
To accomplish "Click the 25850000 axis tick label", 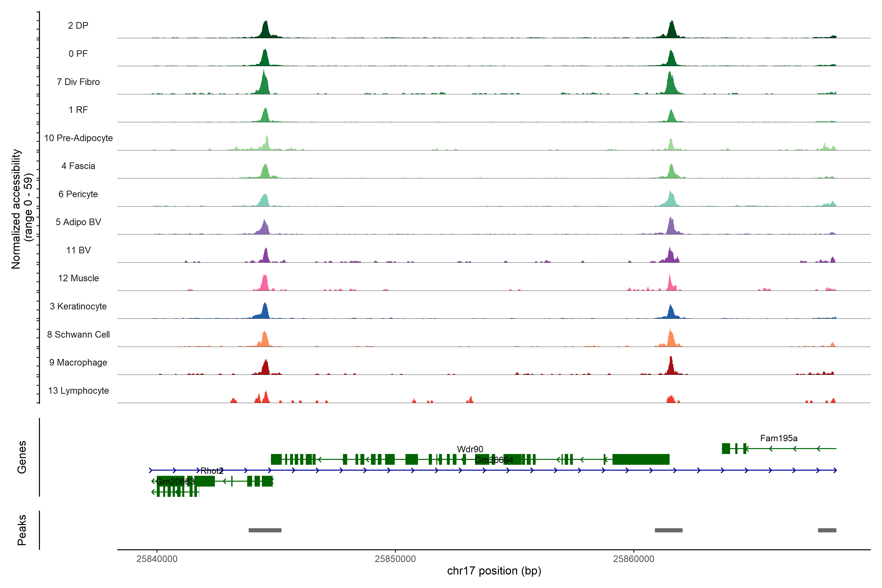I will point(395,559).
